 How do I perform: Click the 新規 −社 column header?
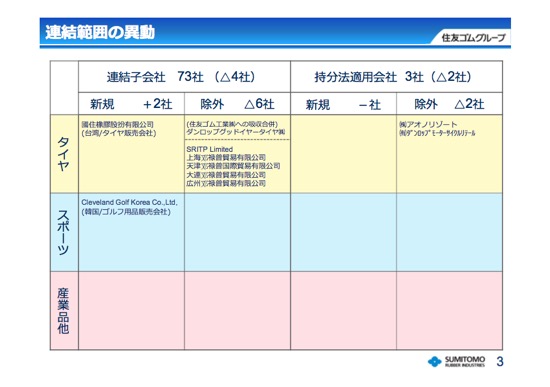click(344, 104)
